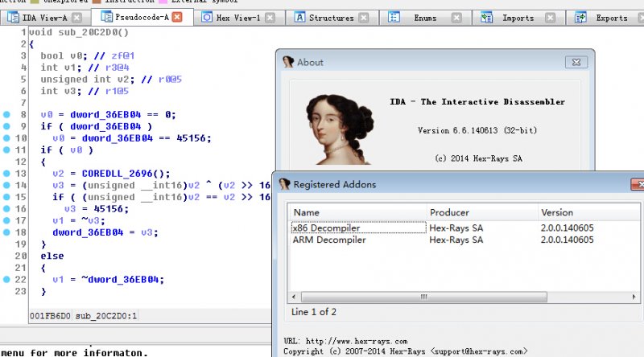
Task: Open the Structures tab
Action: coord(331,18)
